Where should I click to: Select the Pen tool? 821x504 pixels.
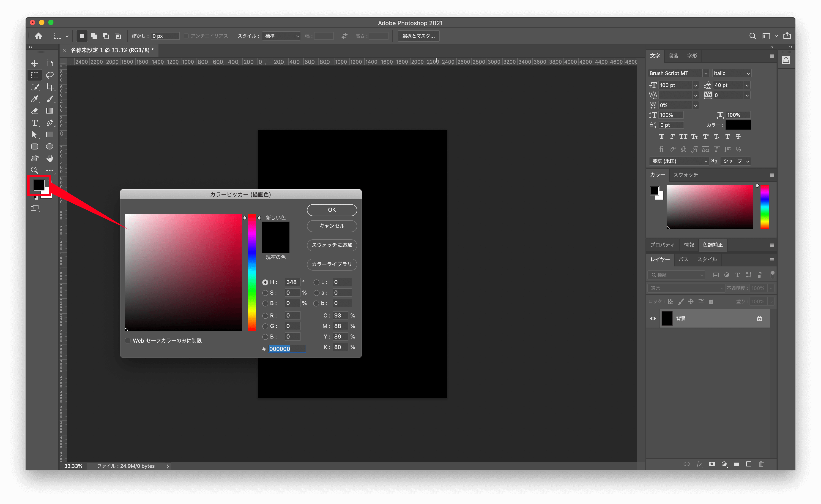50,123
